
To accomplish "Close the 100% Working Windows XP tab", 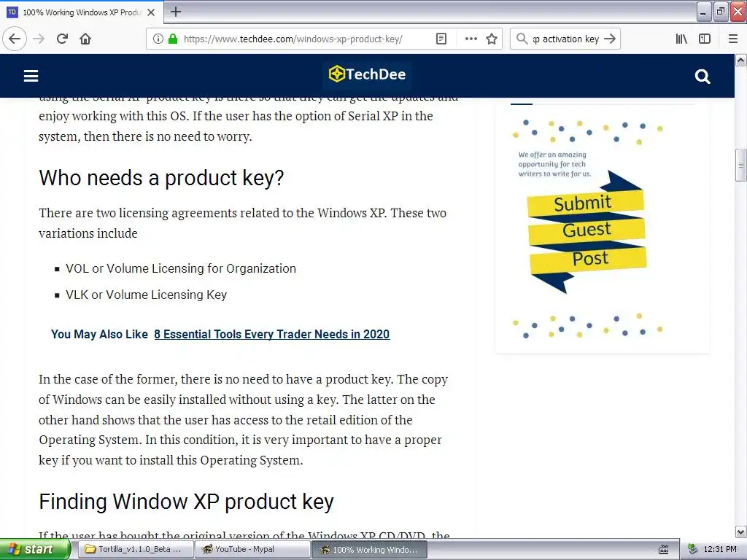I will tap(151, 12).
